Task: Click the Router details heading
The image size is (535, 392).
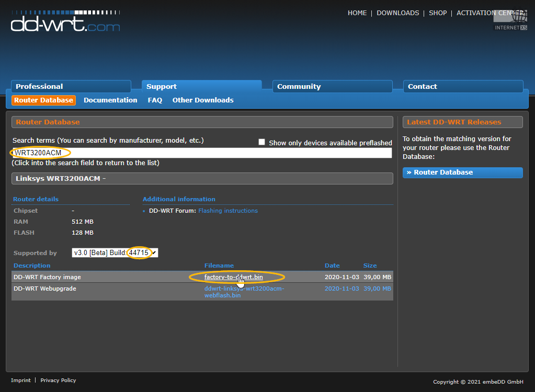Action: click(36, 199)
